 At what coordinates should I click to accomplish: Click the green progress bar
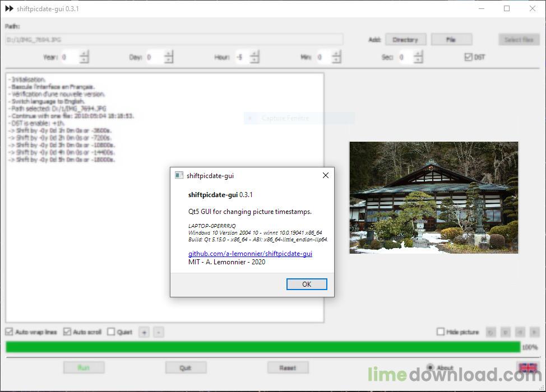263,347
